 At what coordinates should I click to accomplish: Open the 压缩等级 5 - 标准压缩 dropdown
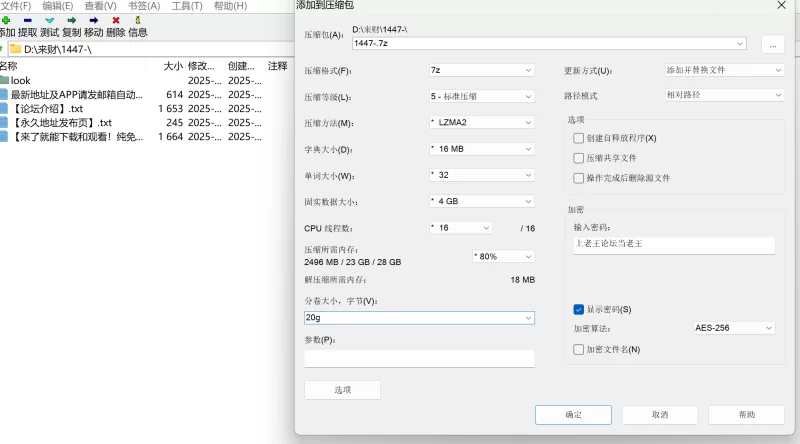pyautogui.click(x=482, y=96)
